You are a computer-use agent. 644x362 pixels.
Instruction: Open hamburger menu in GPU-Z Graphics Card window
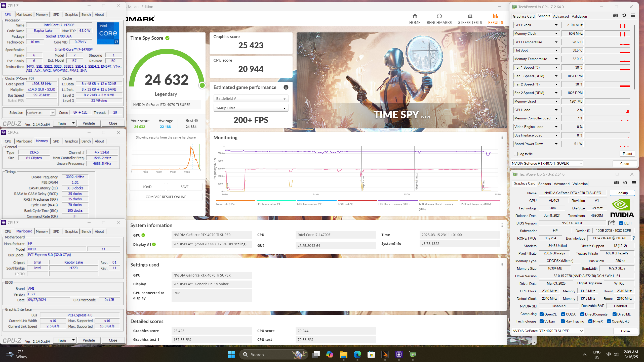click(634, 183)
